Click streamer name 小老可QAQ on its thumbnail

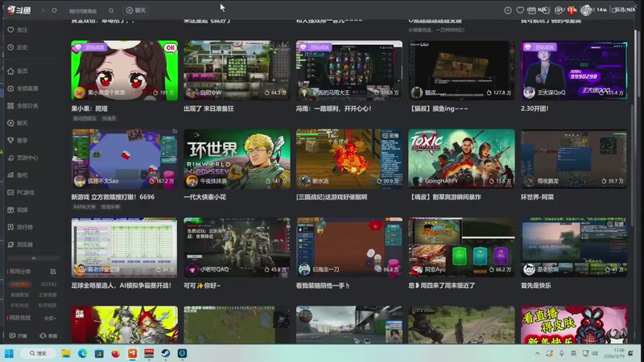[214, 269]
